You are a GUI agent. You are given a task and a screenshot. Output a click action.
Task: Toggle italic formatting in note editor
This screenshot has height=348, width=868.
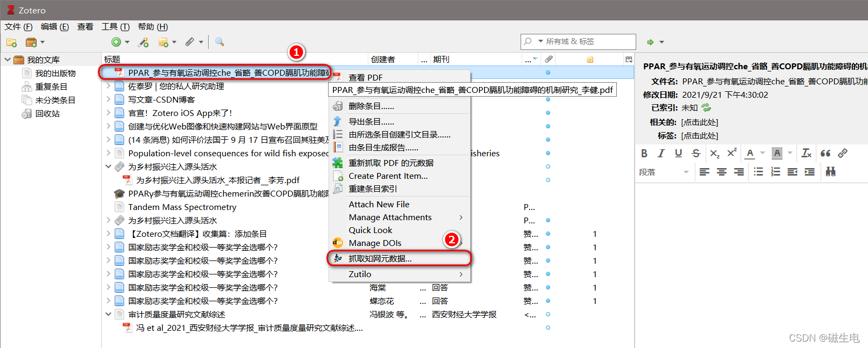point(661,153)
